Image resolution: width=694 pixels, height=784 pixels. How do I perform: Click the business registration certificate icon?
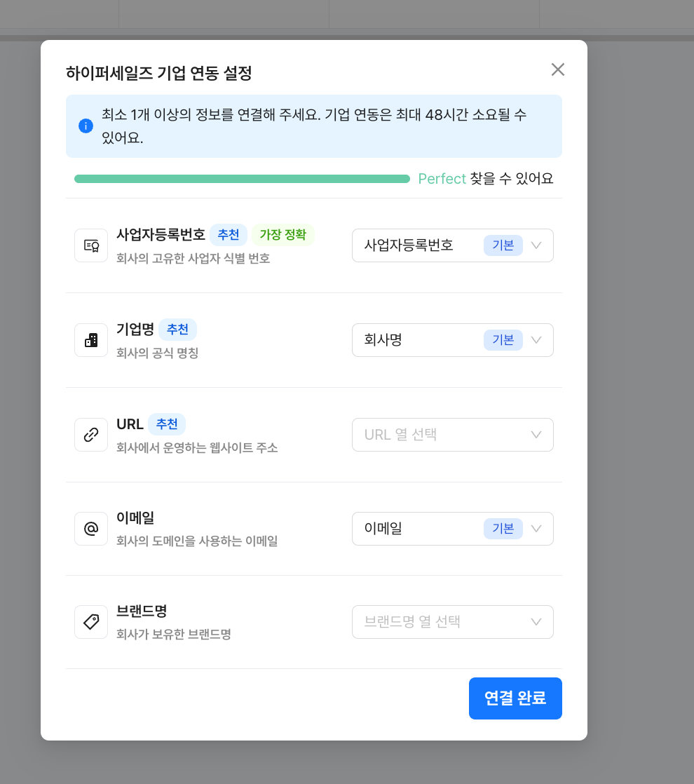(x=91, y=245)
